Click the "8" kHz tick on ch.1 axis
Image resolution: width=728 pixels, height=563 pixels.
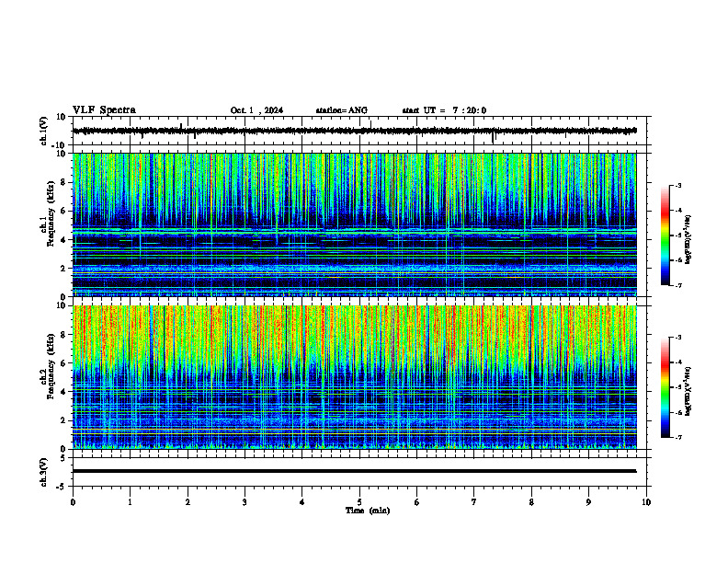pos(63,182)
